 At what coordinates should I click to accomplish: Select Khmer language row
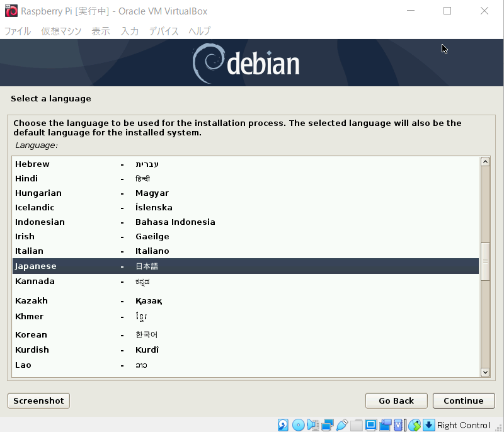246,317
